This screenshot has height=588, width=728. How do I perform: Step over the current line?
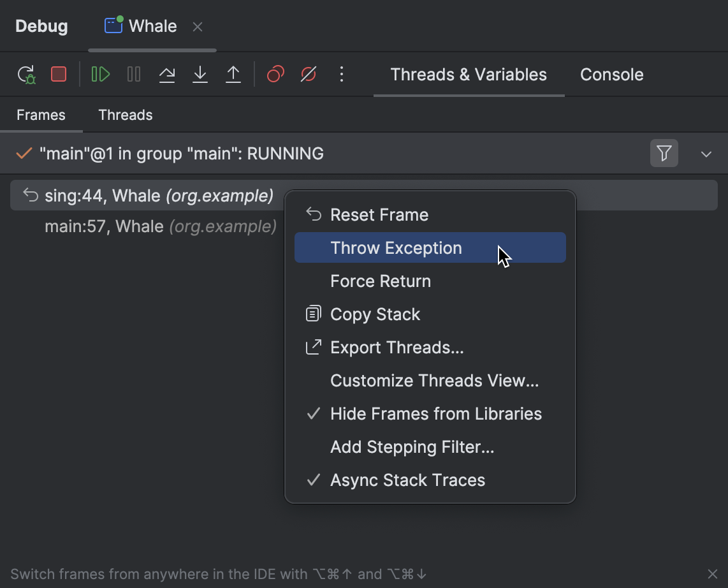coord(167,74)
